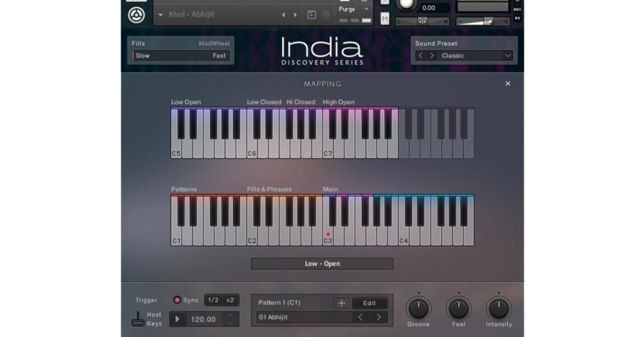Screen dimensions: 644x337
Task: Click the Mapping panel title
Action: tap(322, 84)
